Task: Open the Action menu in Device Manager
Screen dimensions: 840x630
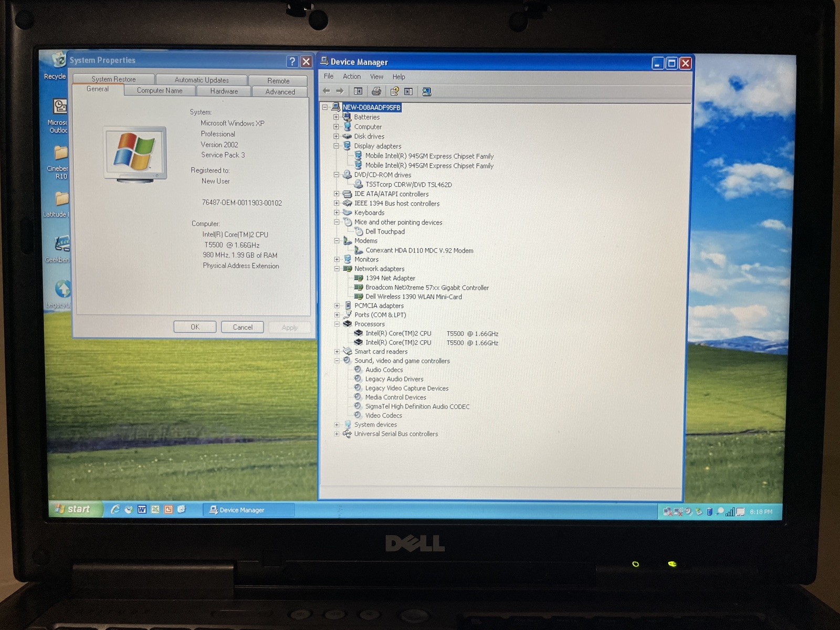Action: tap(352, 76)
